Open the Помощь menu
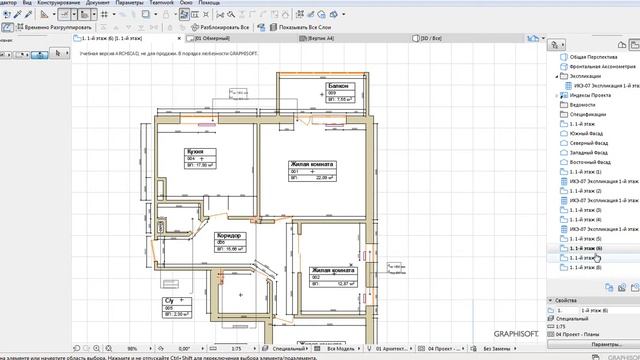640x360 pixels. click(209, 2)
